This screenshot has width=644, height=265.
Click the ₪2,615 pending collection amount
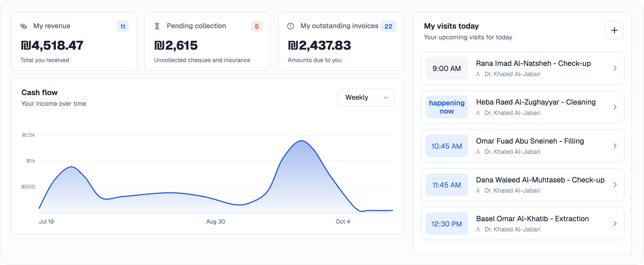pyautogui.click(x=176, y=45)
